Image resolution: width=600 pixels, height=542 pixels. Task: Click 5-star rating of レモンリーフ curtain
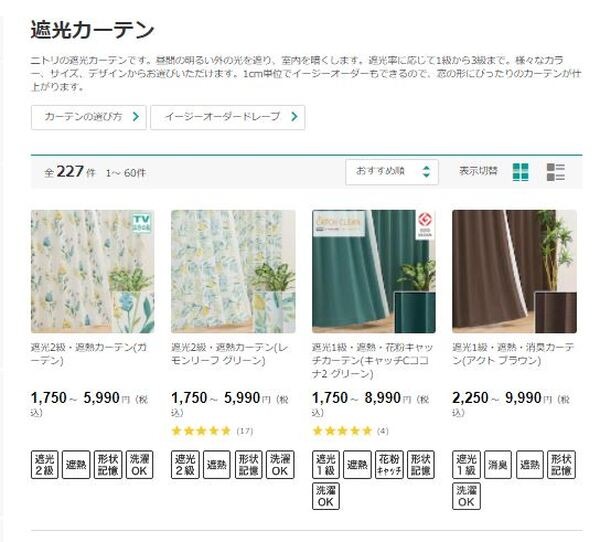click(x=201, y=431)
